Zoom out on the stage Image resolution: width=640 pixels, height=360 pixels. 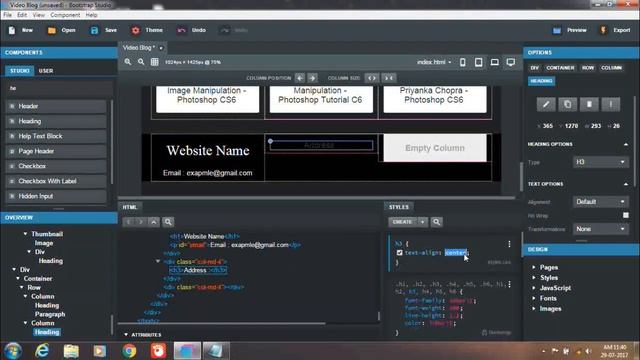(x=141, y=62)
